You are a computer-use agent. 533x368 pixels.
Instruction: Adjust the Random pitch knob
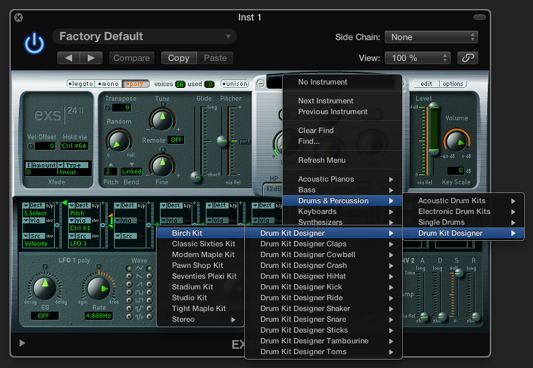118,140
